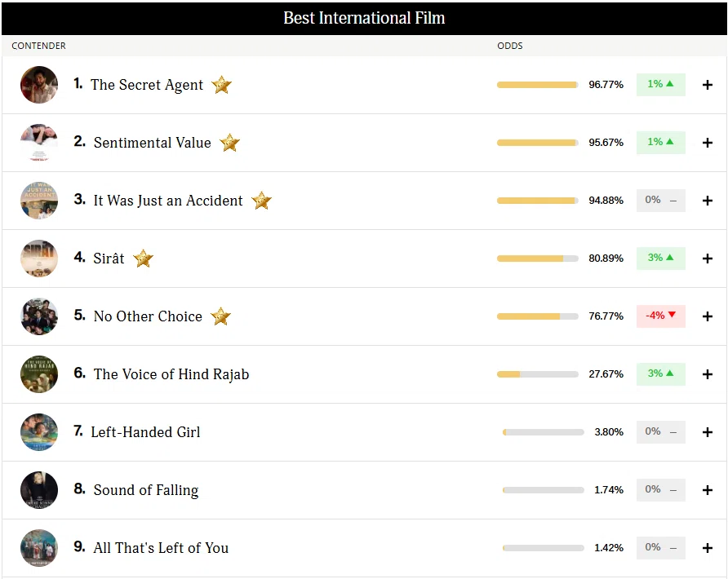Open The Secret Agent poster thumbnail
728x579 pixels.
(39, 85)
